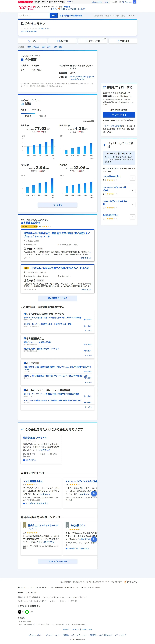Click the 企業ランキング header link

[x=112, y=15]
